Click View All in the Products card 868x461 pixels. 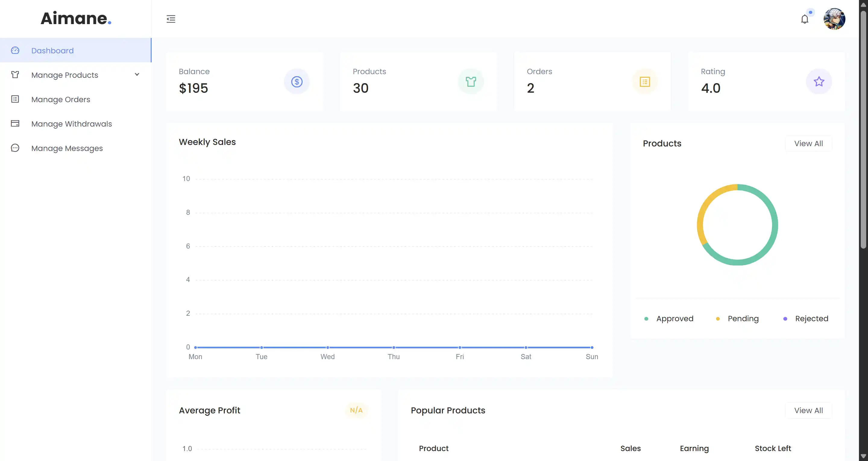808,143
